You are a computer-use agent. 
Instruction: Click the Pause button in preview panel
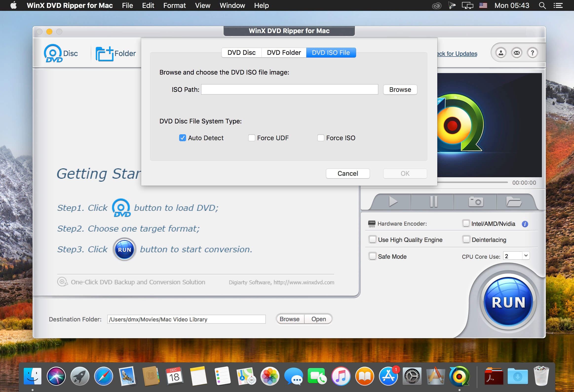433,201
